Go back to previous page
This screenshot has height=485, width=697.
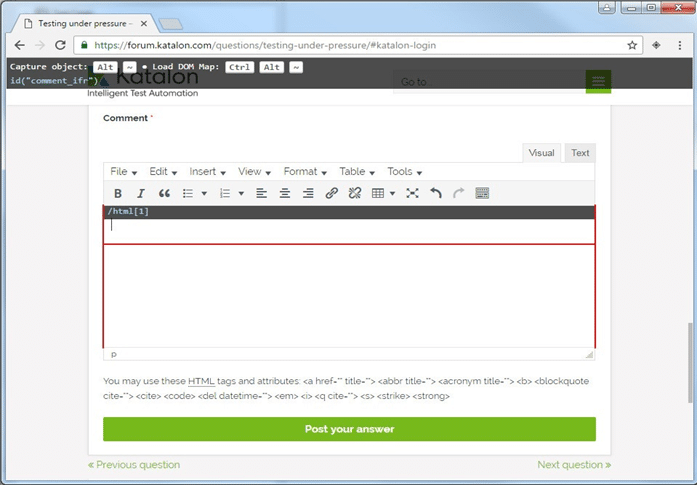(x=20, y=45)
